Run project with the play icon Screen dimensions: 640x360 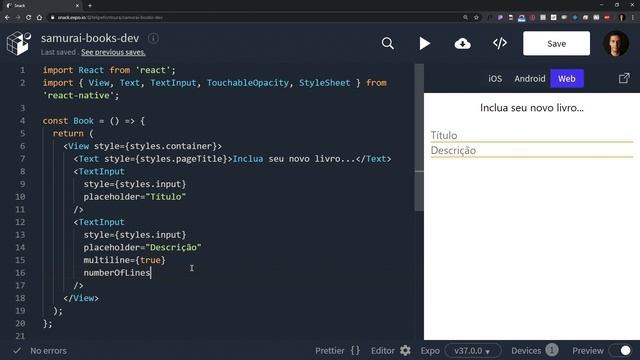tap(424, 43)
